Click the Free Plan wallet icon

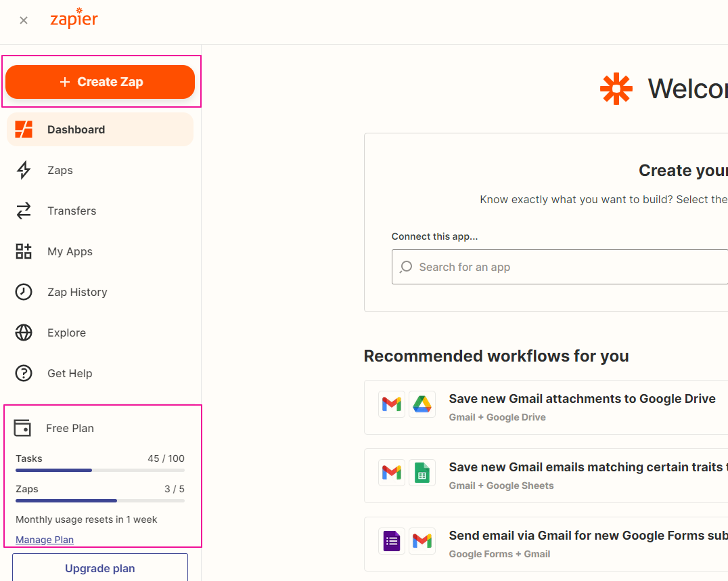click(22, 428)
